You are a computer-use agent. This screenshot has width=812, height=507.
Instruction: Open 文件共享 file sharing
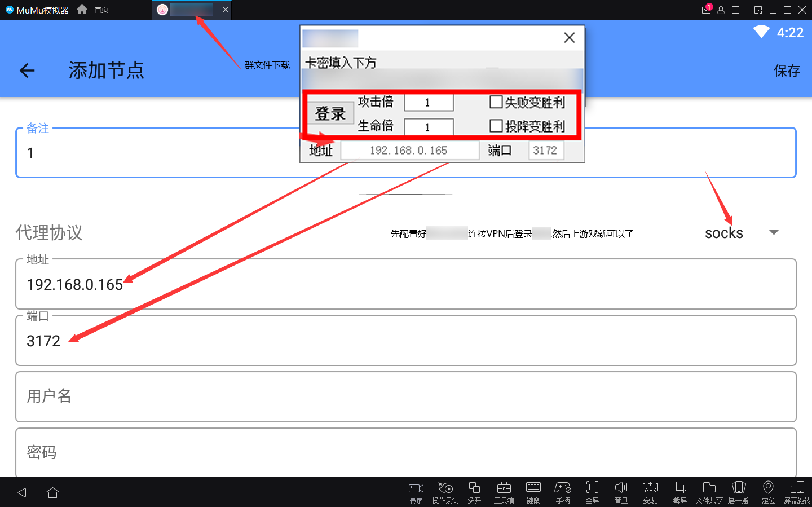pyautogui.click(x=709, y=492)
